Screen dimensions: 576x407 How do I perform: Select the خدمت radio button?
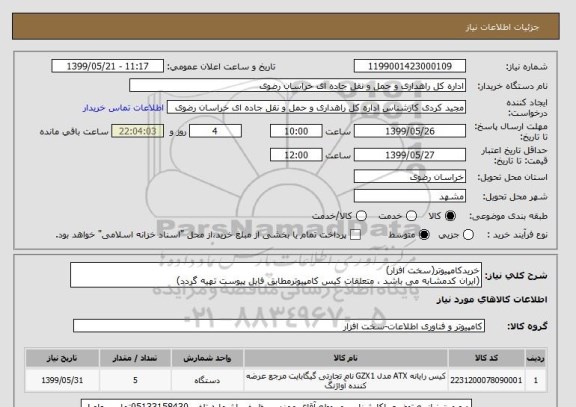pos(411,216)
